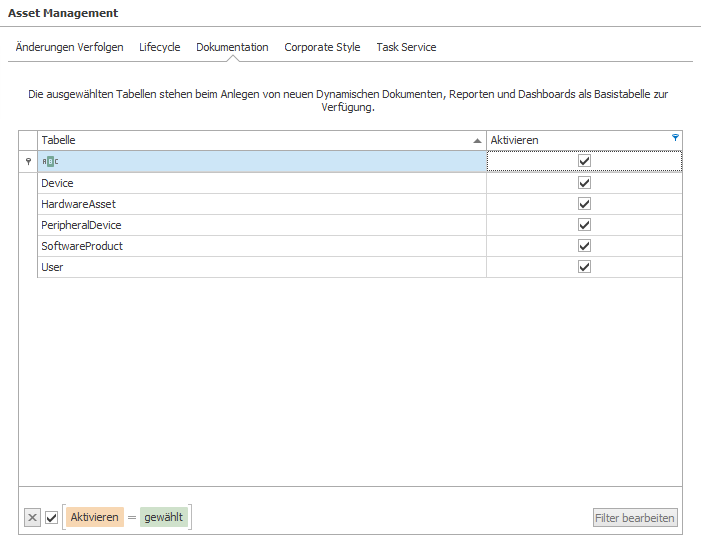
Task: Click the sort arrow in Tabelle column header
Action: click(477, 140)
